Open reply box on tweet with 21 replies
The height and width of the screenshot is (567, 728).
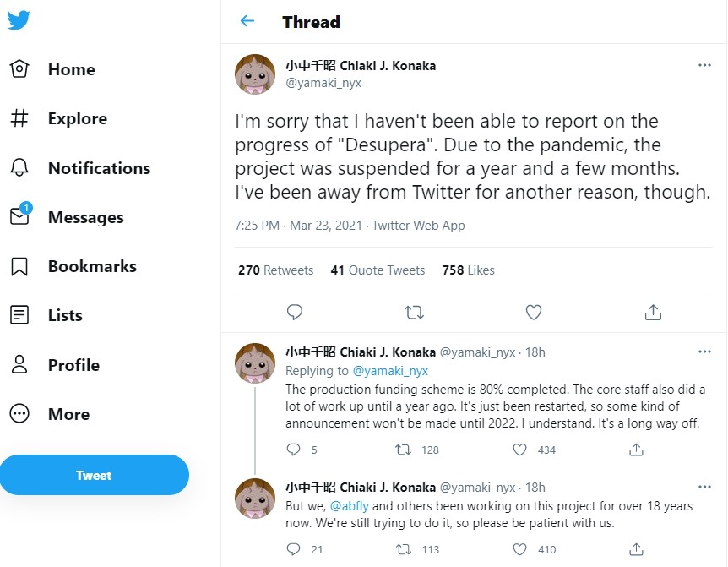(x=295, y=549)
